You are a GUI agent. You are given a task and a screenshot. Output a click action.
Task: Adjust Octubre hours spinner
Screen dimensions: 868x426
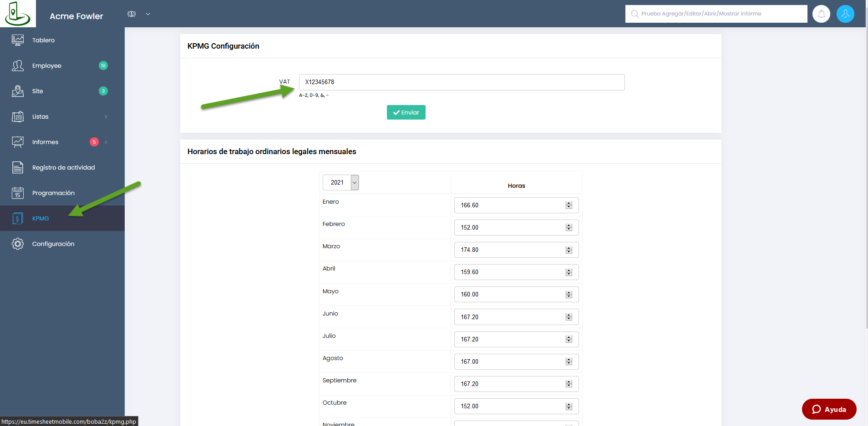[x=569, y=406]
